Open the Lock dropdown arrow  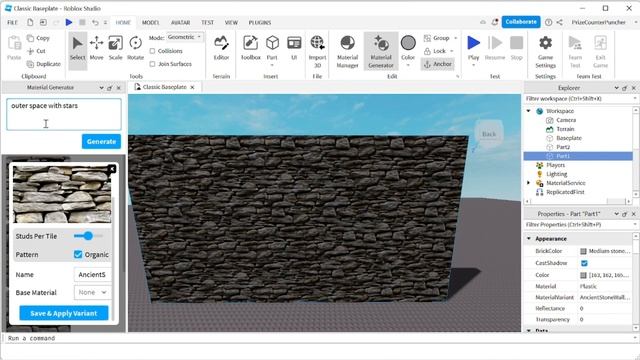(452, 51)
